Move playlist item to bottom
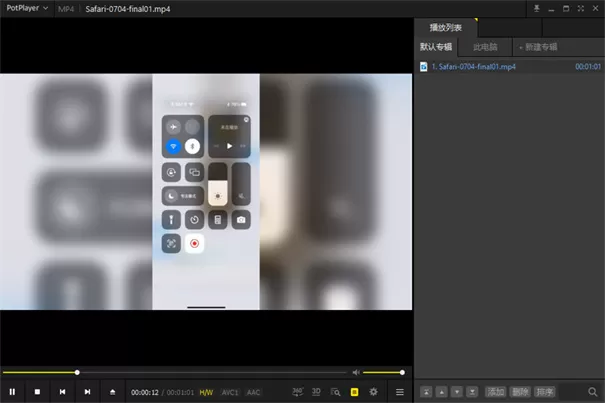 click(x=472, y=392)
